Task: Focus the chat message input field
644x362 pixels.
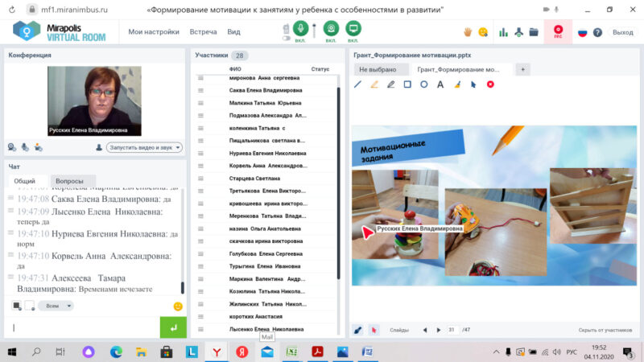Action: tap(82, 327)
